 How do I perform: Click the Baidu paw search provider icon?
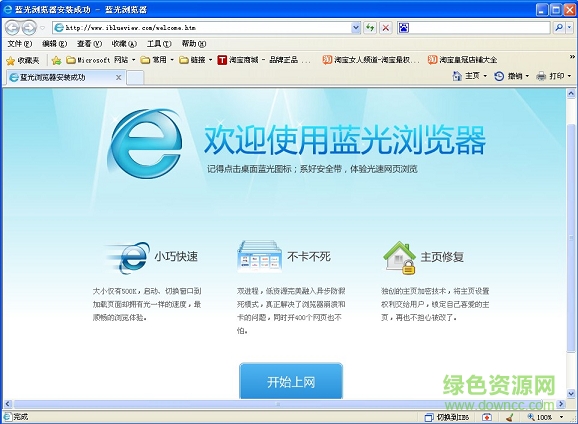[x=404, y=28]
